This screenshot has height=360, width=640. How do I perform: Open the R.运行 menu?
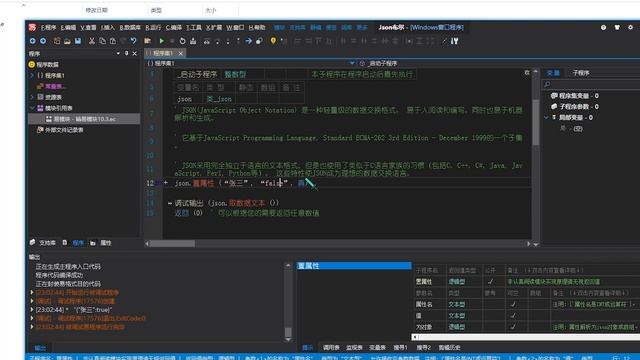click(153, 27)
